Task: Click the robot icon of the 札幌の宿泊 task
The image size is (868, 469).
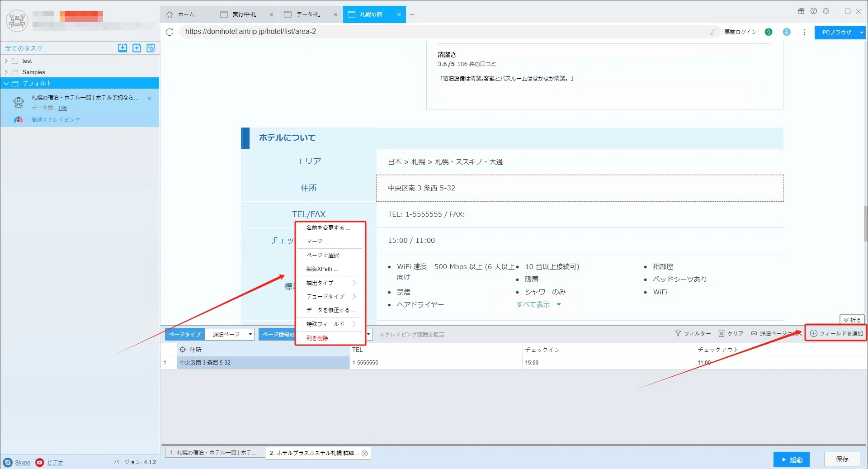Action: (19, 103)
